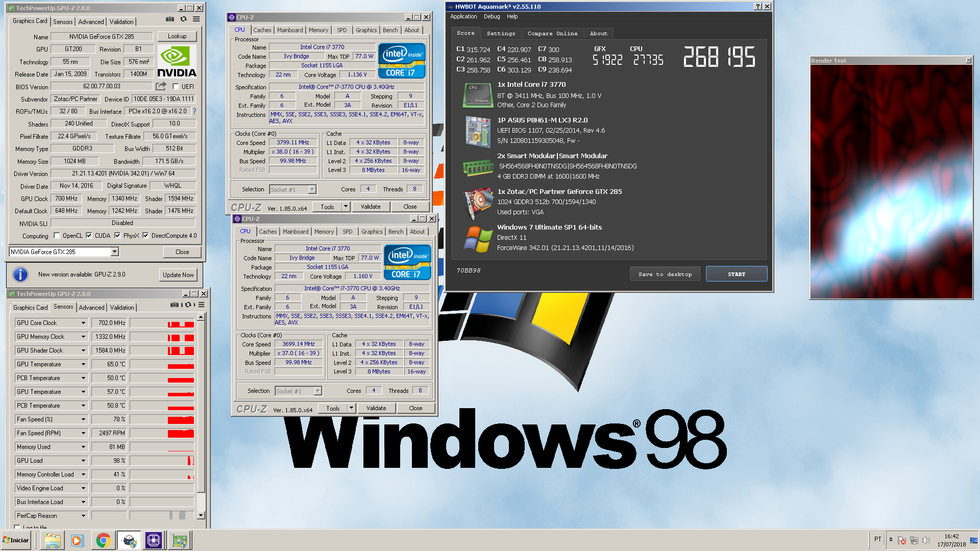Click the Lookup button in GPU-Z
This screenshot has width=980, height=551.
177,36
